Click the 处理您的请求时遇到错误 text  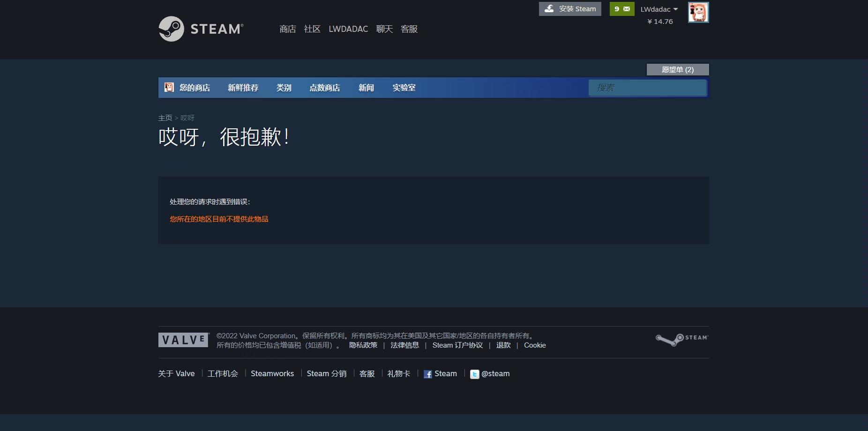(210, 202)
